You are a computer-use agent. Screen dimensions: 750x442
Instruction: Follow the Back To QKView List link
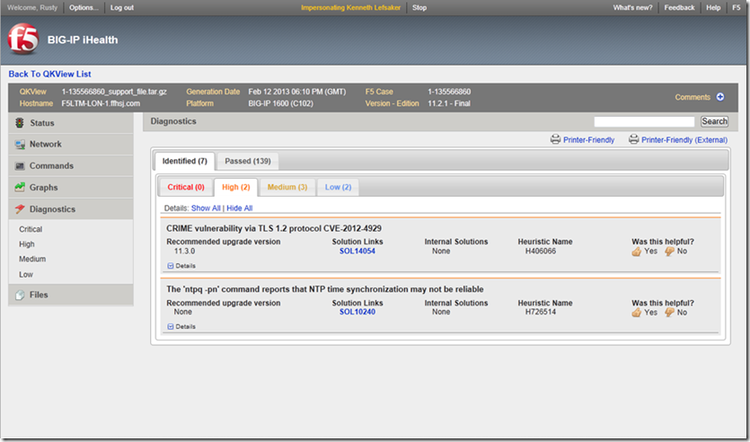pos(50,74)
